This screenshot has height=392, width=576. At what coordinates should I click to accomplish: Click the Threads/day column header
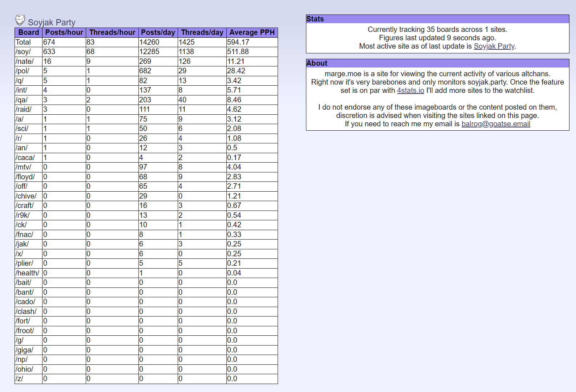click(202, 33)
